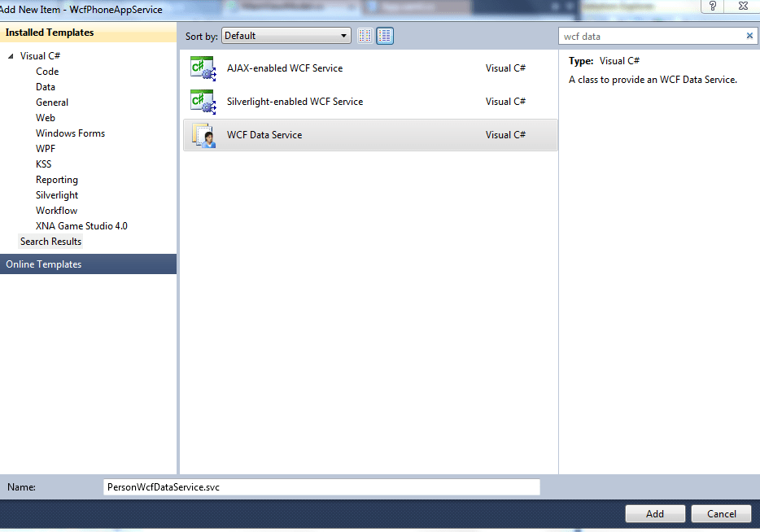Switch to small icons view
Image resolution: width=760 pixels, height=532 pixels.
pyautogui.click(x=365, y=36)
